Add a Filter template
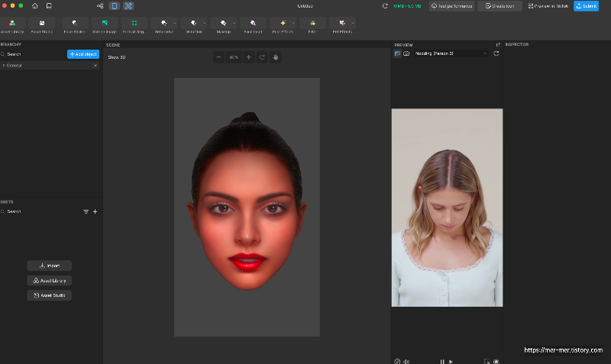This screenshot has width=611, height=364. pos(312,24)
